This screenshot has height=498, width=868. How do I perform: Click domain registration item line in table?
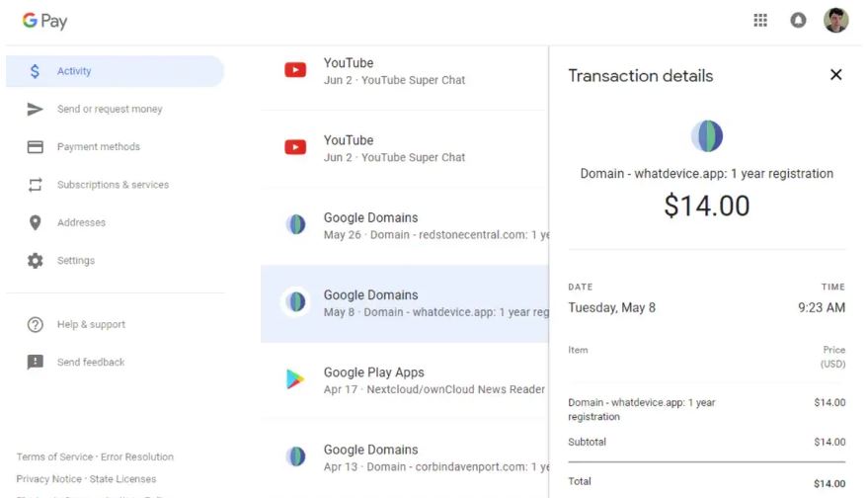coord(642,409)
